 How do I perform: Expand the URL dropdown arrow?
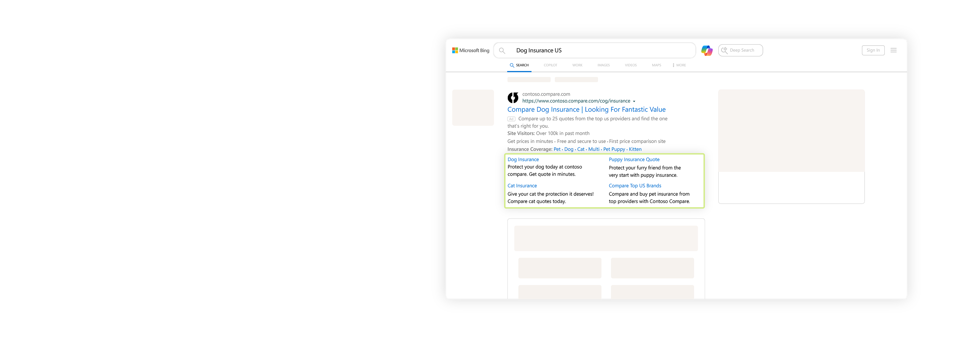click(x=634, y=102)
